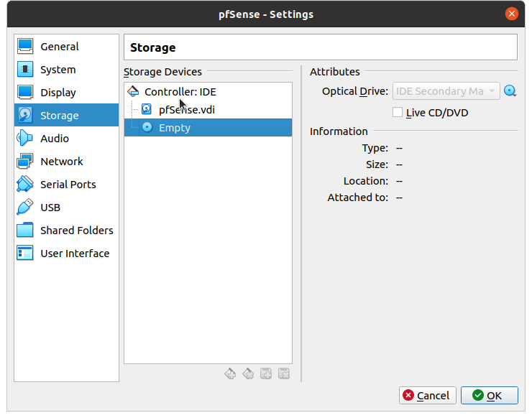Click the optical disk chooser icon
The image size is (532, 418).
click(510, 91)
